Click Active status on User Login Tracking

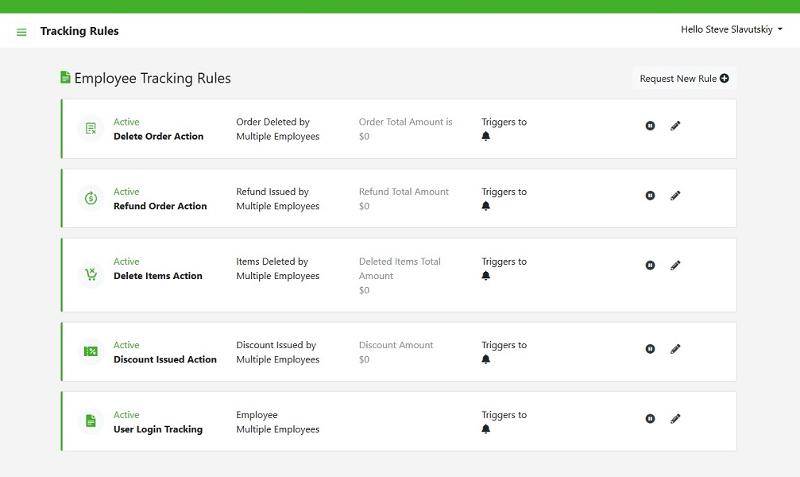126,415
